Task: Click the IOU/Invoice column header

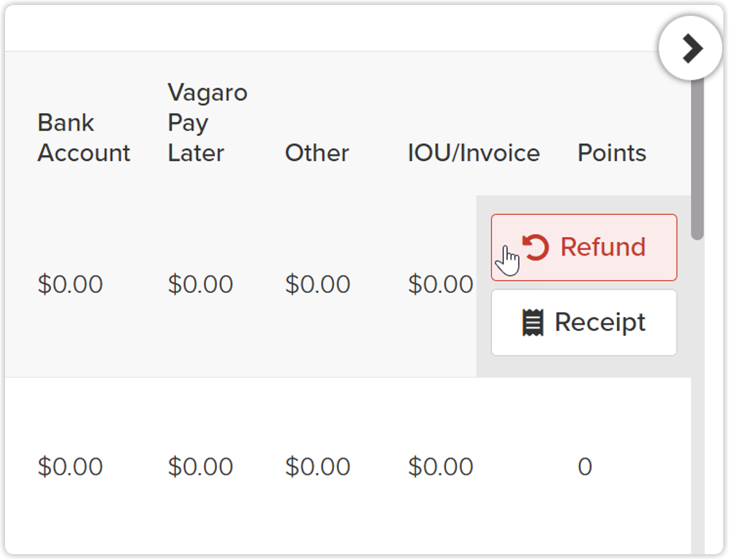Action: [473, 153]
